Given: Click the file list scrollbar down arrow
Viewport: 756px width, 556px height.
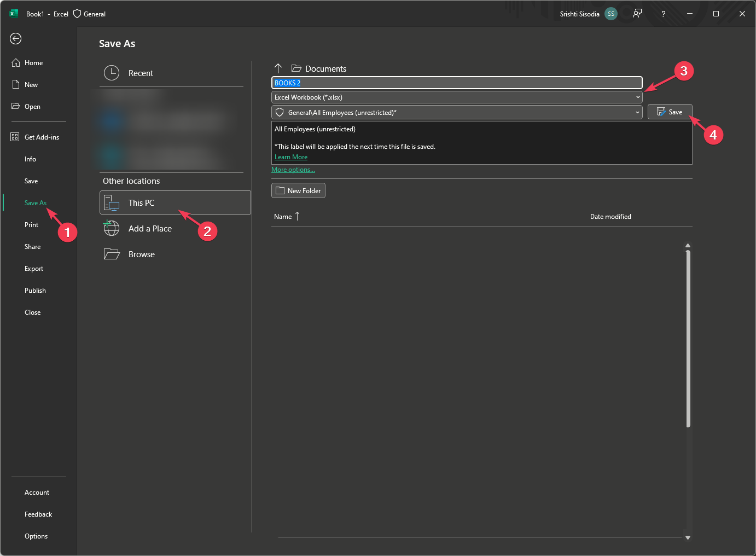Looking at the screenshot, I should tap(688, 537).
